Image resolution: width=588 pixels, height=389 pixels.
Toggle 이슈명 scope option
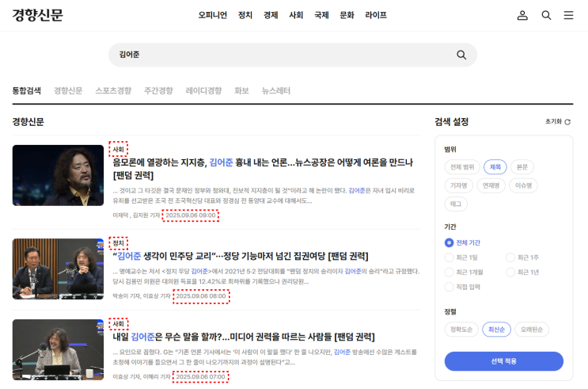[x=523, y=185]
